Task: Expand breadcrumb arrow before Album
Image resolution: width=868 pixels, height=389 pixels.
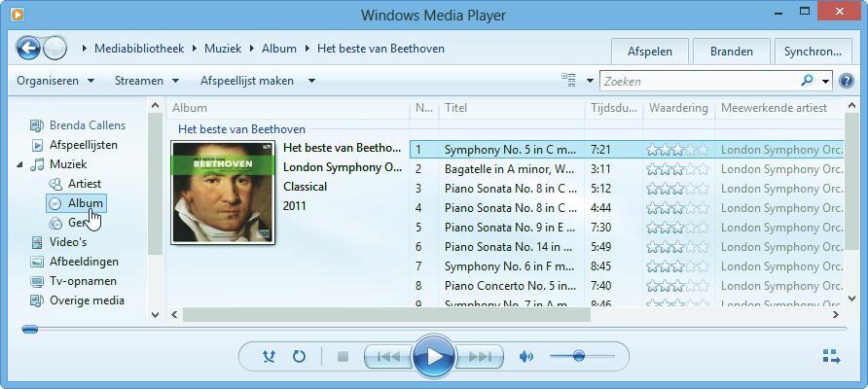Action: click(252, 49)
